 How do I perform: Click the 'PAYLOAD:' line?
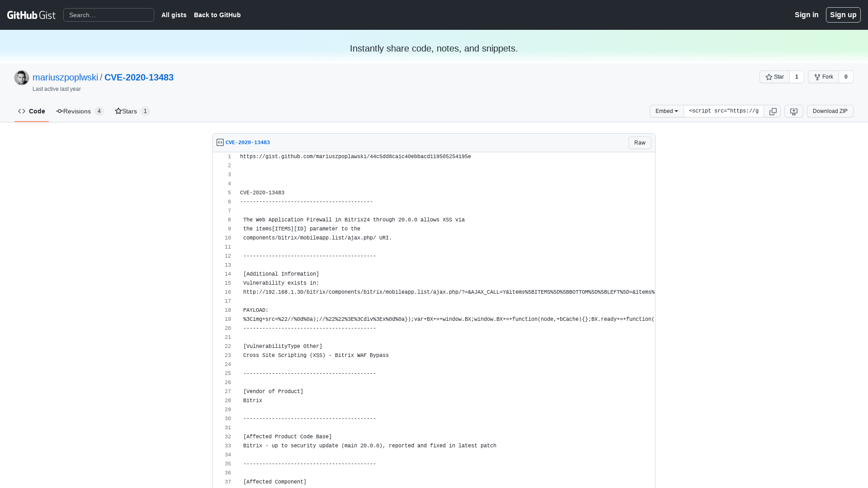pos(256,310)
